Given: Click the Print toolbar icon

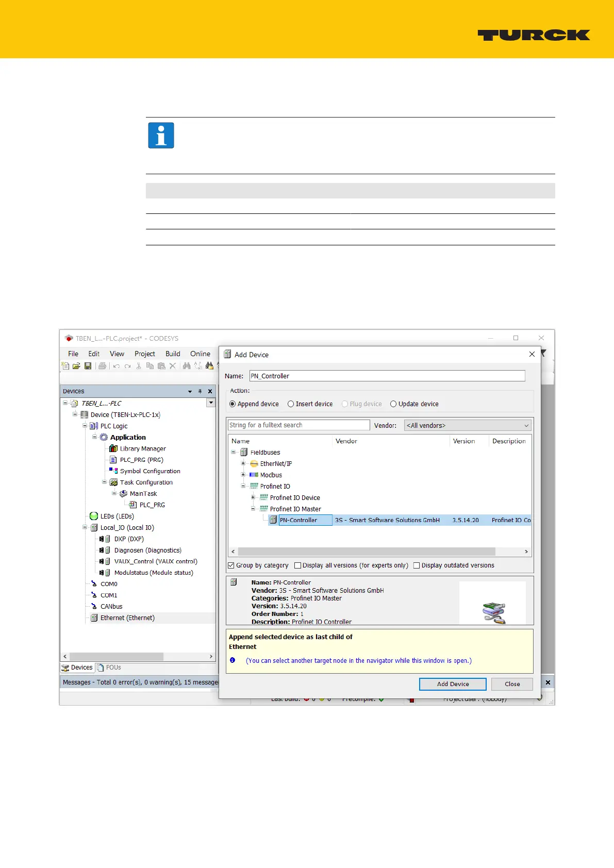Looking at the screenshot, I should (x=102, y=366).
